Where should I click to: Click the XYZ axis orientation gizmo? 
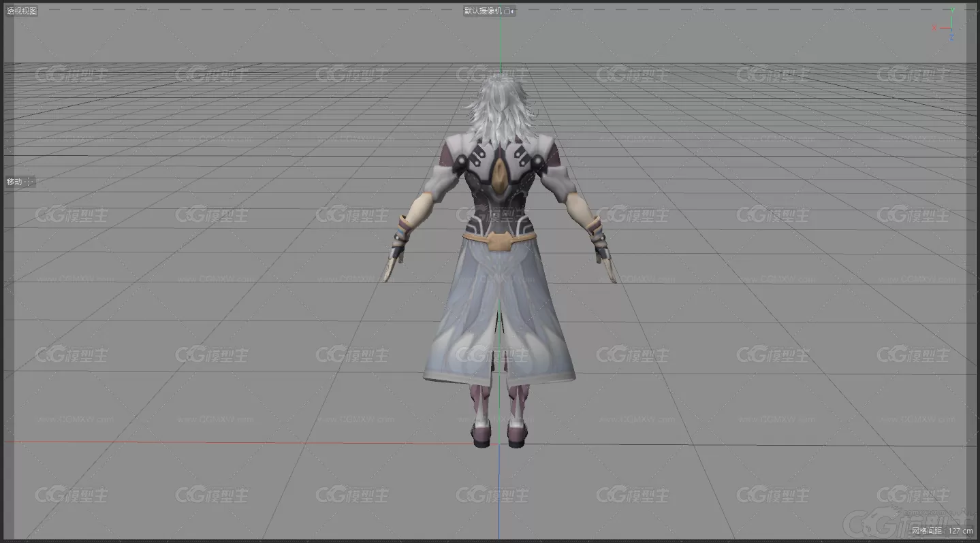[945, 26]
